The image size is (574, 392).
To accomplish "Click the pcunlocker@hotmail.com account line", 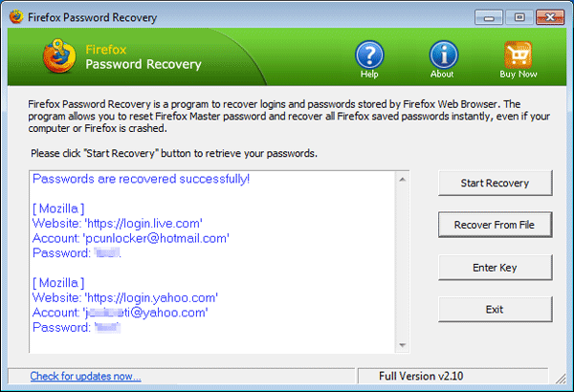I will click(131, 238).
